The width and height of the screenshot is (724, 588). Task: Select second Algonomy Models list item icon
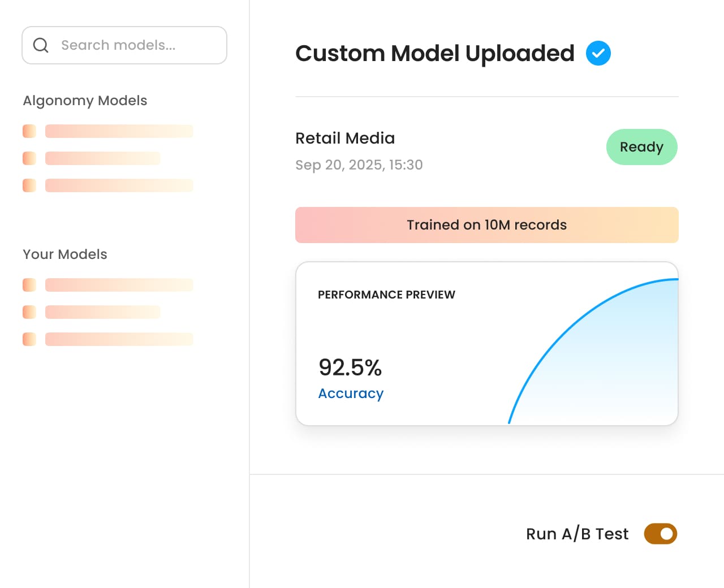(29, 158)
